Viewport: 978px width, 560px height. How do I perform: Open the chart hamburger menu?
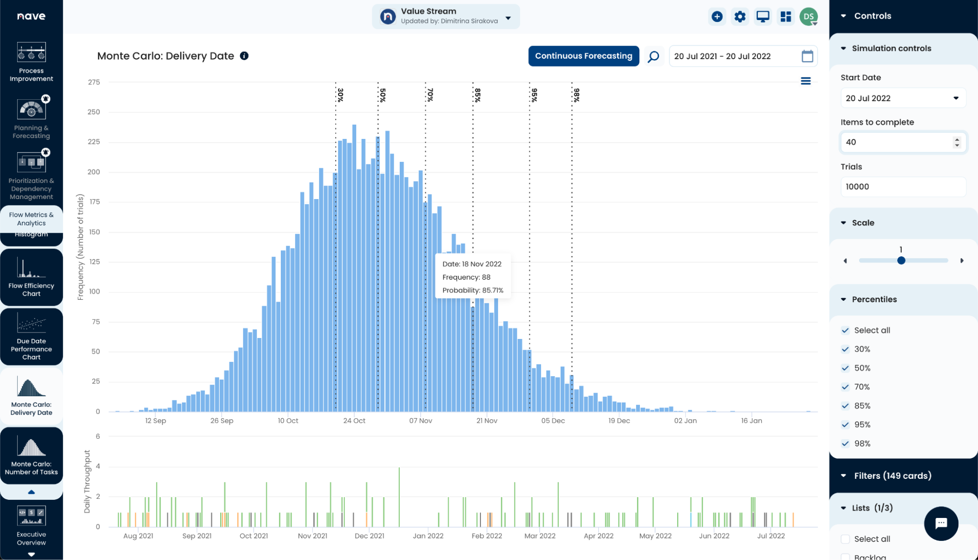tap(805, 81)
